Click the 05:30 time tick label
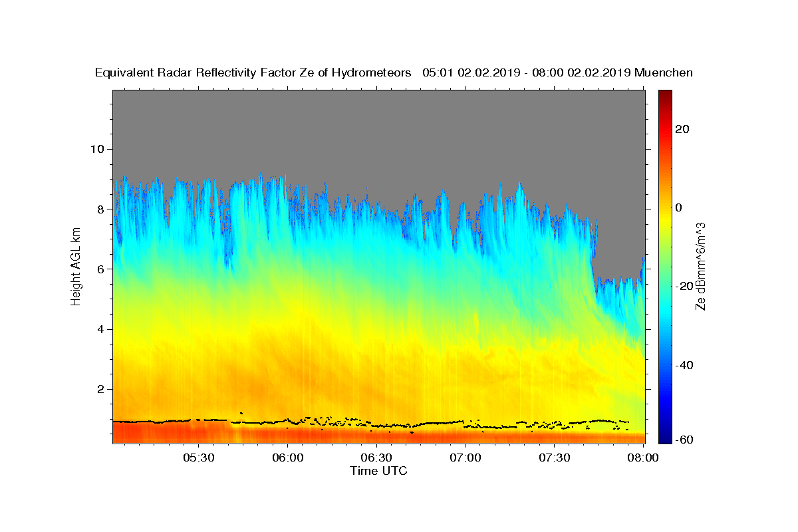Screen dimensions: 798x532 (198, 458)
